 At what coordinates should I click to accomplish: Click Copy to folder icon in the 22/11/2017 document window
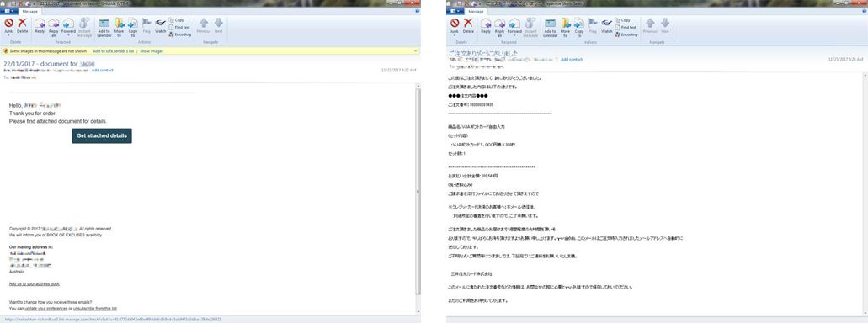133,24
